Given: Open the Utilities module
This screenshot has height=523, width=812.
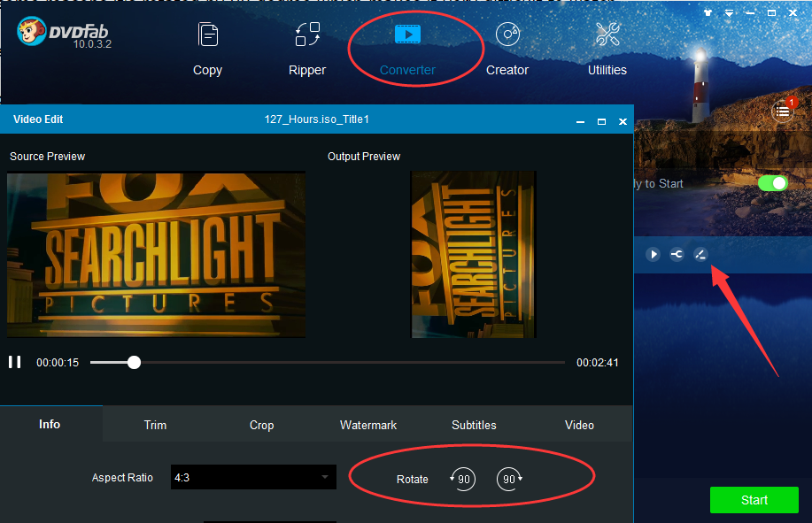Looking at the screenshot, I should point(607,50).
